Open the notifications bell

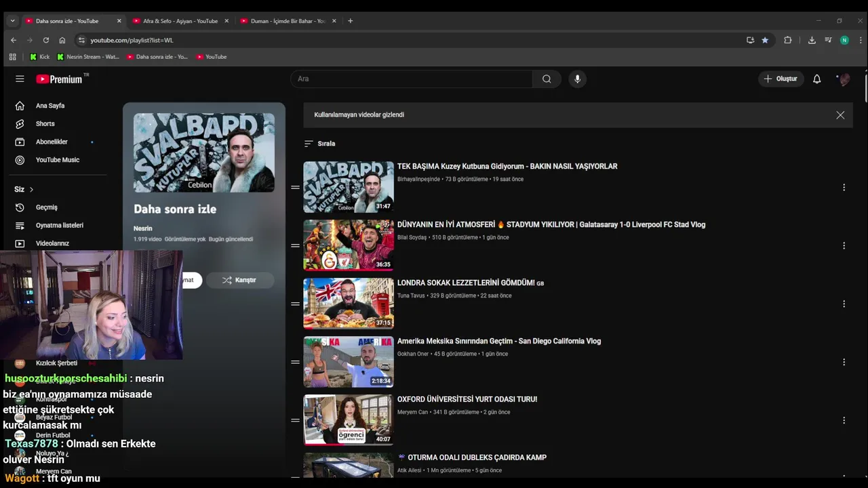pos(816,79)
